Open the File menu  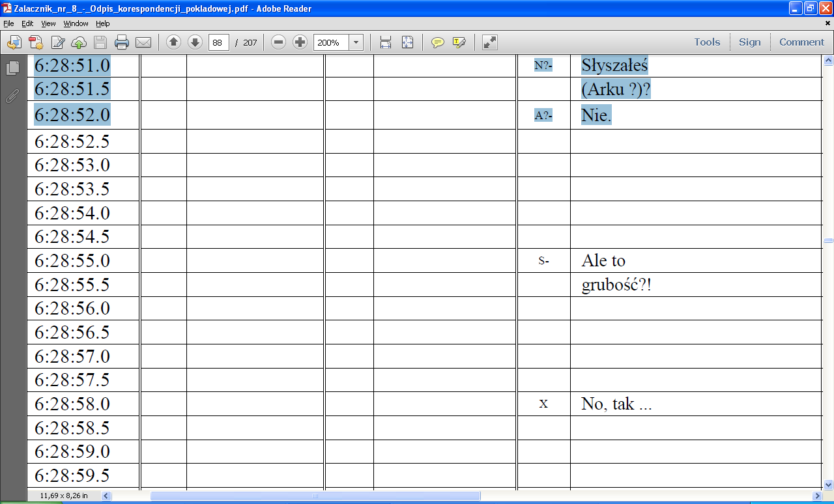click(x=8, y=23)
